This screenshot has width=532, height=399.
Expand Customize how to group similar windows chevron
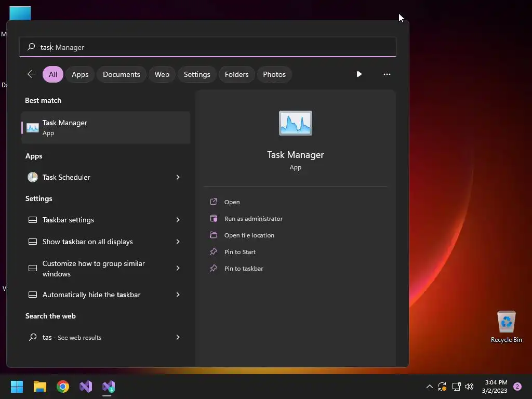[178, 269]
